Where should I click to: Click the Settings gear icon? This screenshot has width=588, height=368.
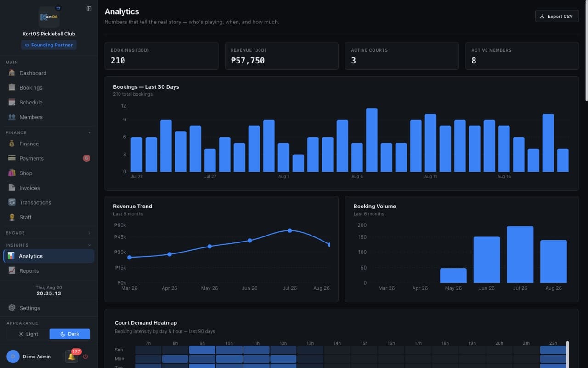(x=12, y=308)
